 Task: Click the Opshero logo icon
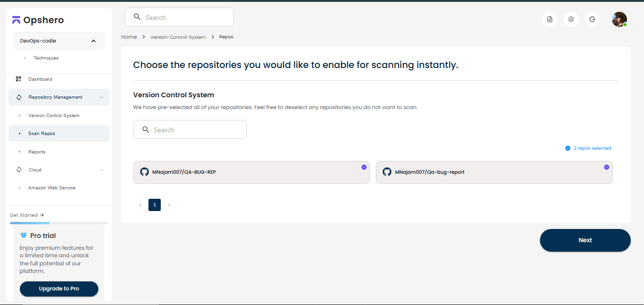pyautogui.click(x=16, y=20)
